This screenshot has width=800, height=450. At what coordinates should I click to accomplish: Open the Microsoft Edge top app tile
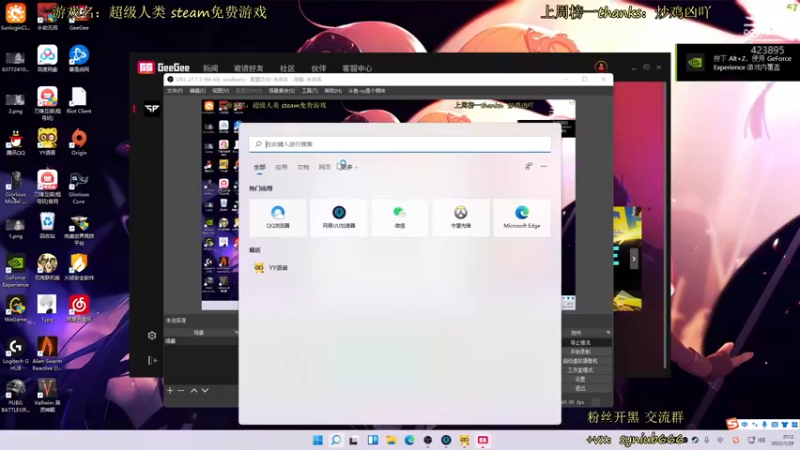[521, 218]
